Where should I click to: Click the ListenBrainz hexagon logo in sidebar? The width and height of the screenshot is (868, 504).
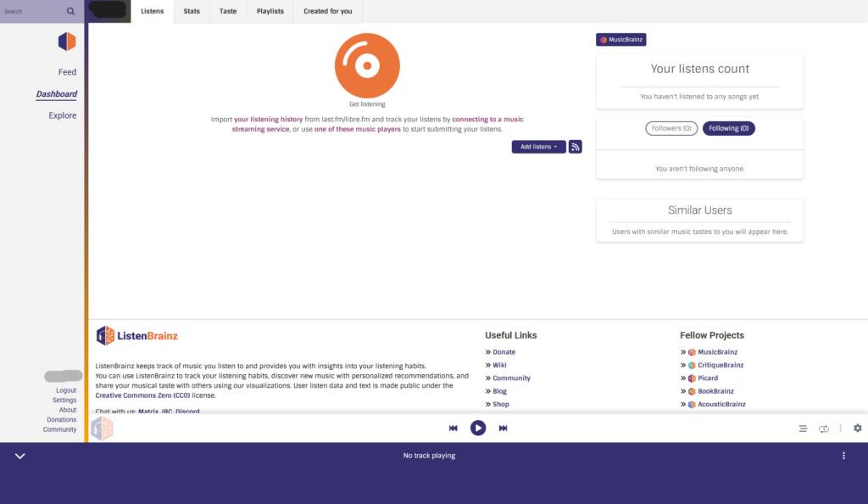tap(67, 42)
